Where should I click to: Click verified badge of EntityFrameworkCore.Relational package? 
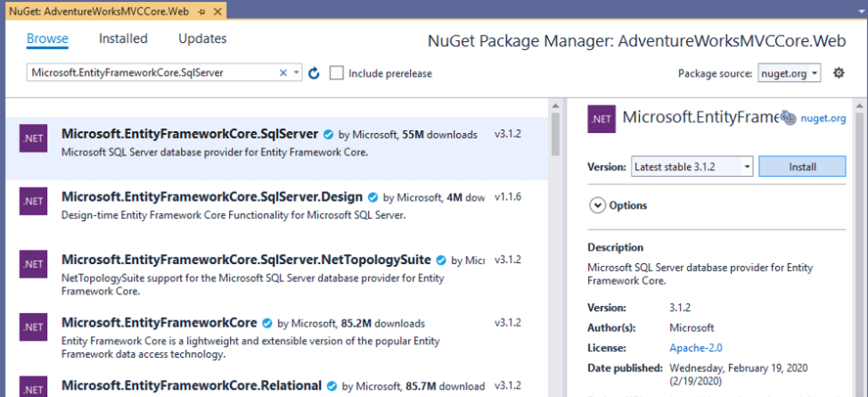coord(332,386)
